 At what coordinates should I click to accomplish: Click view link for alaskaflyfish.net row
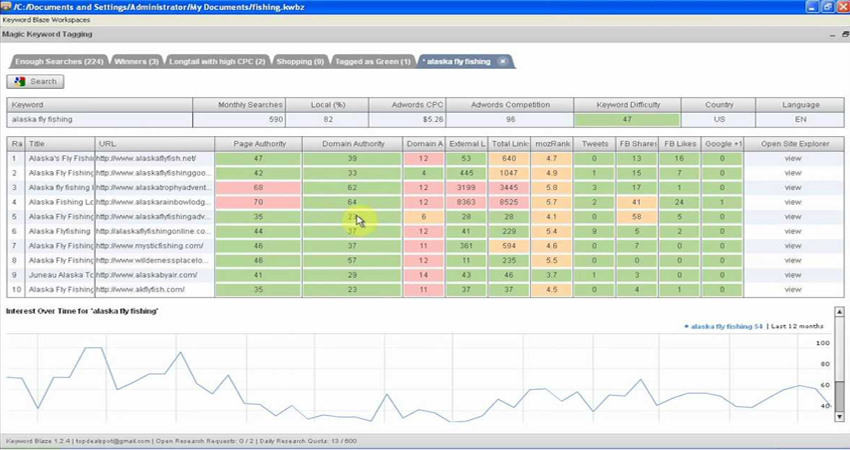793,158
